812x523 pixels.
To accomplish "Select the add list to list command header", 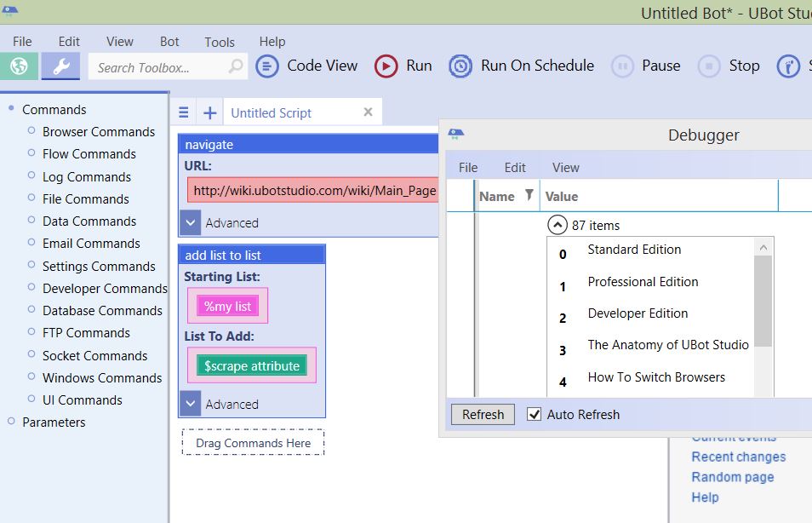I will click(x=252, y=255).
